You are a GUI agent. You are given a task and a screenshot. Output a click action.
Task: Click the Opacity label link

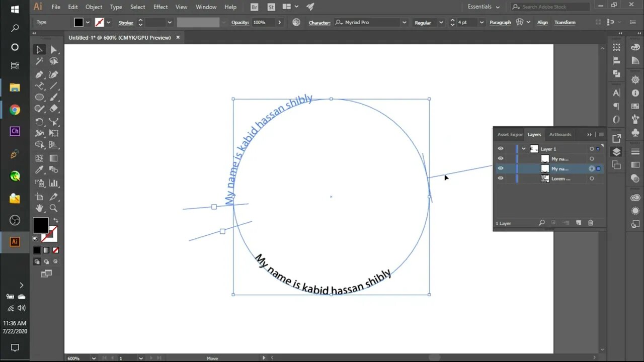(x=241, y=23)
